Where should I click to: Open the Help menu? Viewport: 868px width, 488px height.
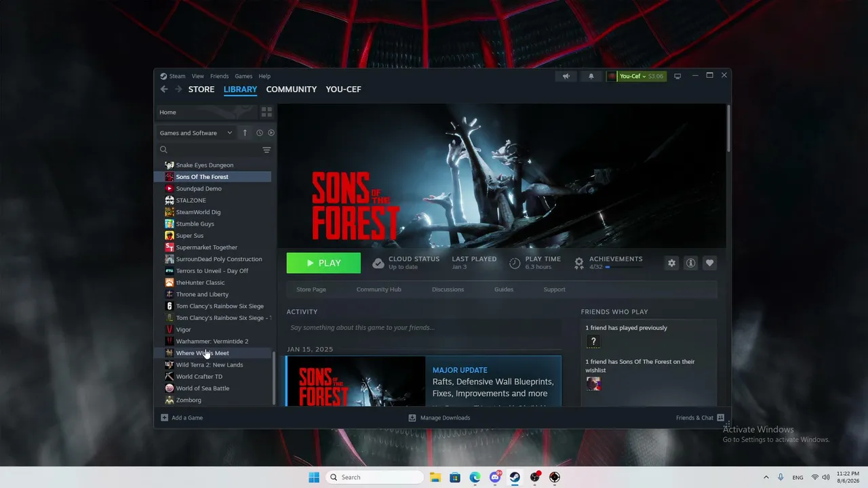(x=264, y=76)
